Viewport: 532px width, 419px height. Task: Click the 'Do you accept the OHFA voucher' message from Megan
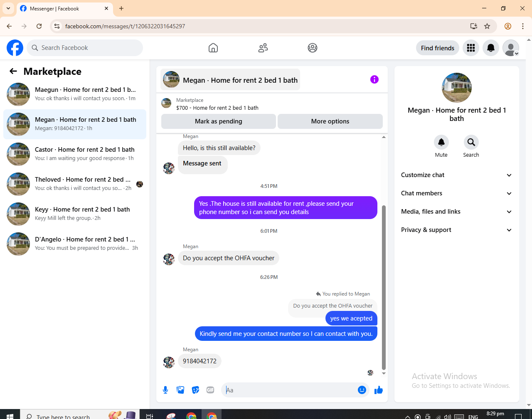pyautogui.click(x=229, y=258)
